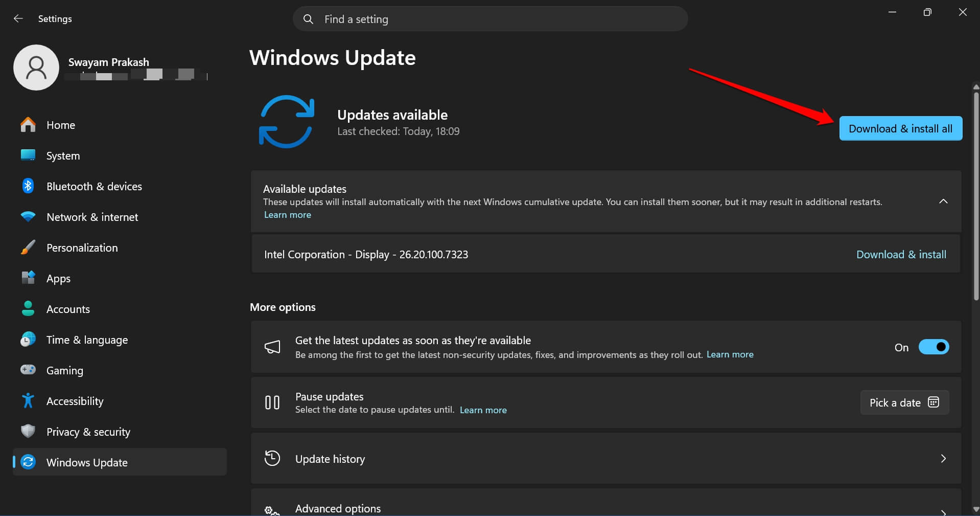Screen dimensions: 980x516
Task: Open Advanced options via its chevron
Action: 943,511
